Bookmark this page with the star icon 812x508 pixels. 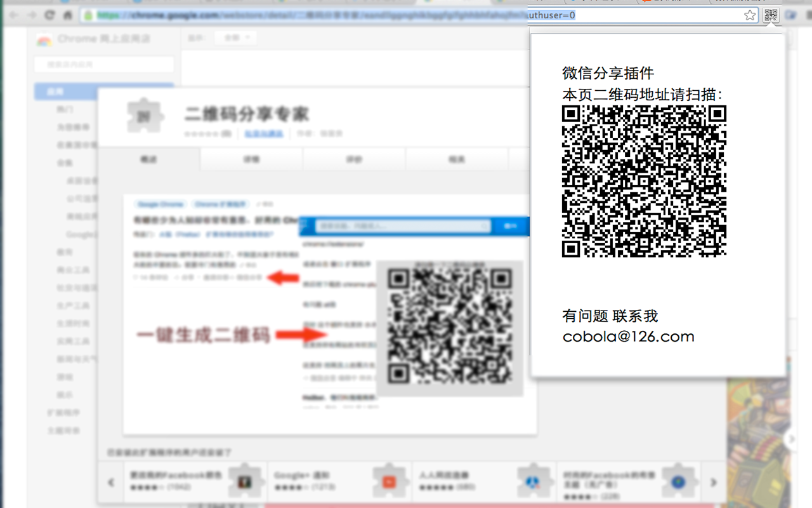pyautogui.click(x=750, y=15)
